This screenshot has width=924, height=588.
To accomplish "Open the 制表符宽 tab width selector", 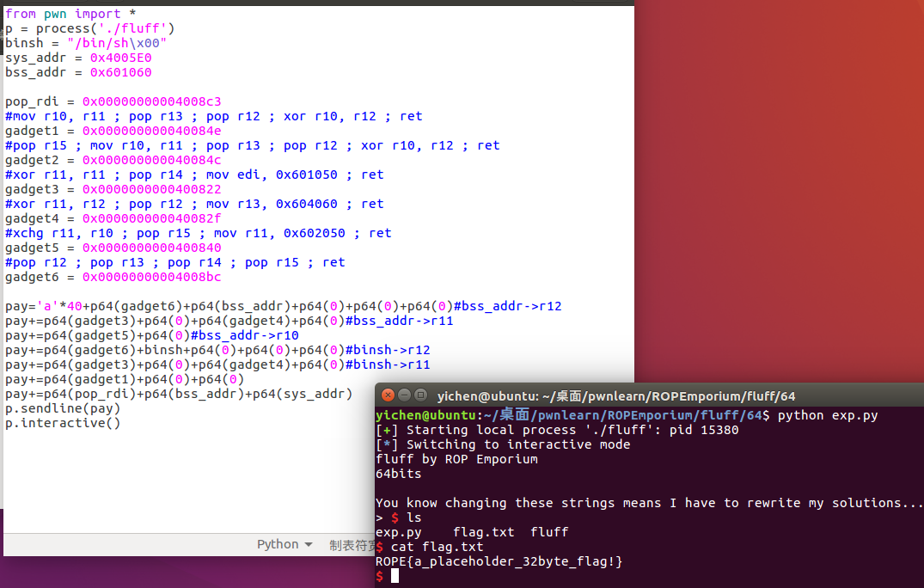I will (x=352, y=545).
